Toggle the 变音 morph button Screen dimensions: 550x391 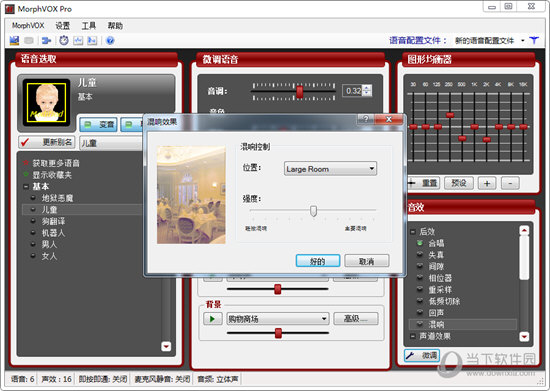click(99, 124)
